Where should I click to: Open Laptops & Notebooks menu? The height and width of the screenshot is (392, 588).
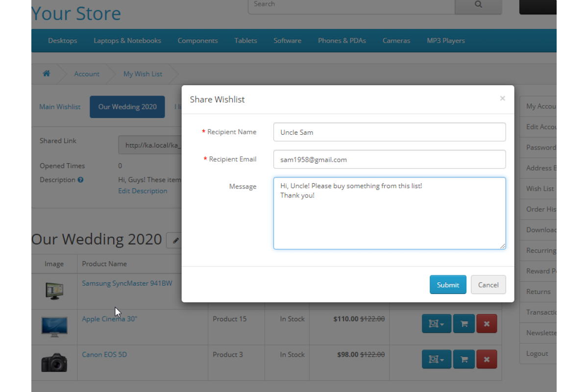127,41
